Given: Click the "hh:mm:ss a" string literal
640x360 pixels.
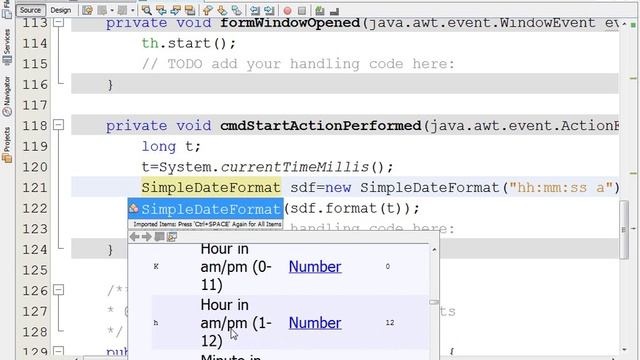Looking at the screenshot, I should pyautogui.click(x=561, y=188).
